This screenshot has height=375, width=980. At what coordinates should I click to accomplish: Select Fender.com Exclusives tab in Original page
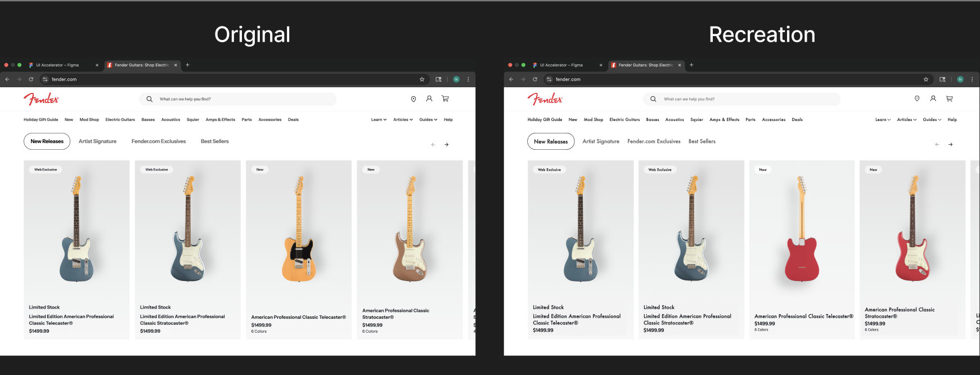(159, 141)
